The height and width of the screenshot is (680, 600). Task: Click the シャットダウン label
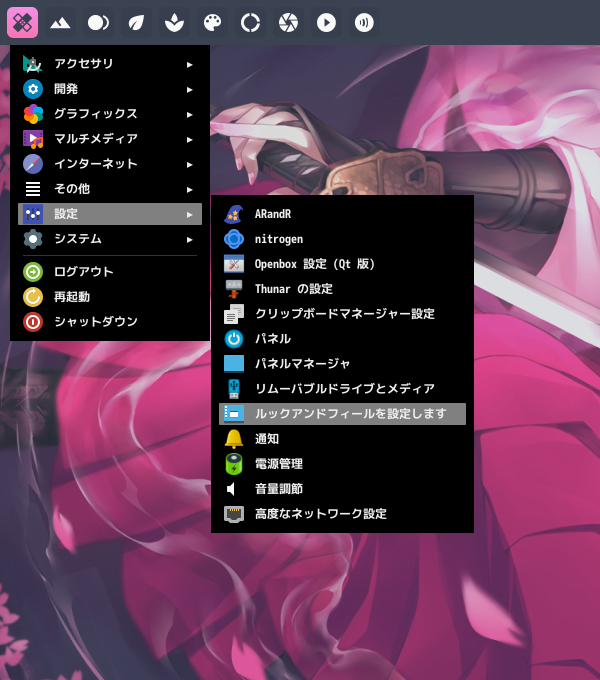(95, 322)
